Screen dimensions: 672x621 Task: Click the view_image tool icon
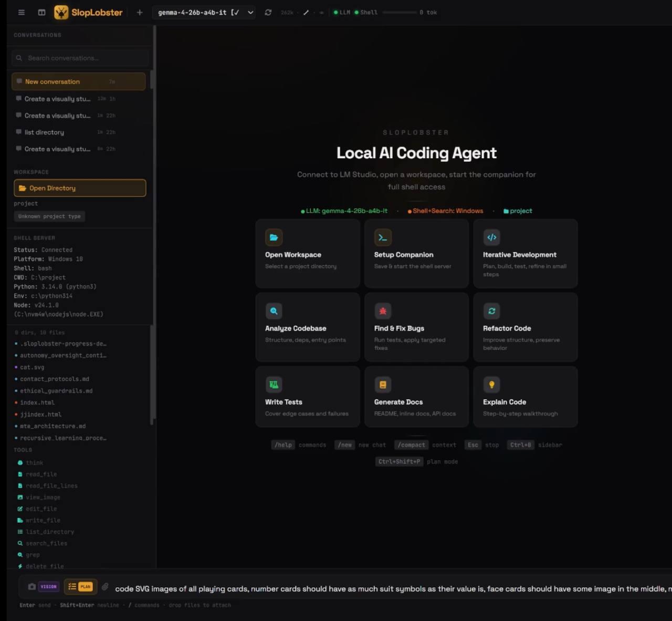point(20,498)
